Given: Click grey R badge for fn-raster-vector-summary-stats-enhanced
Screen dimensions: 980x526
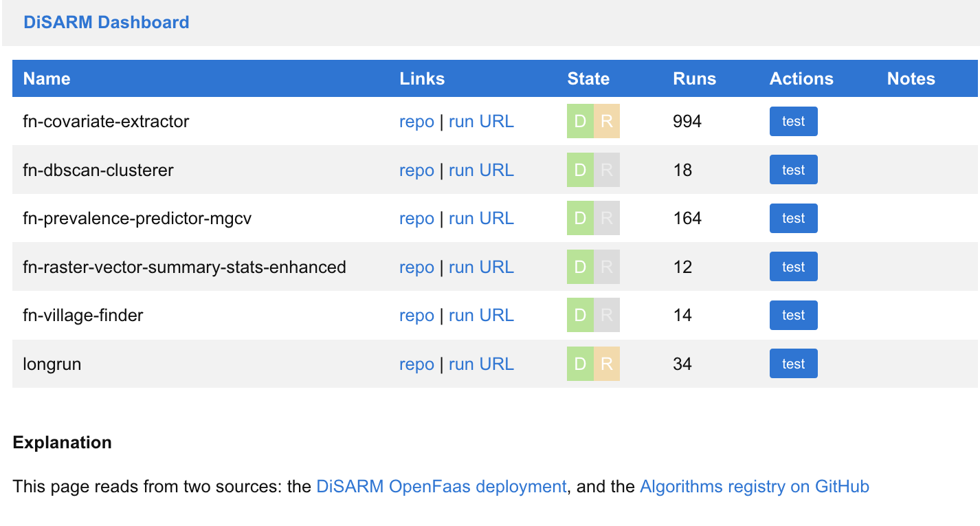Looking at the screenshot, I should (x=607, y=267).
